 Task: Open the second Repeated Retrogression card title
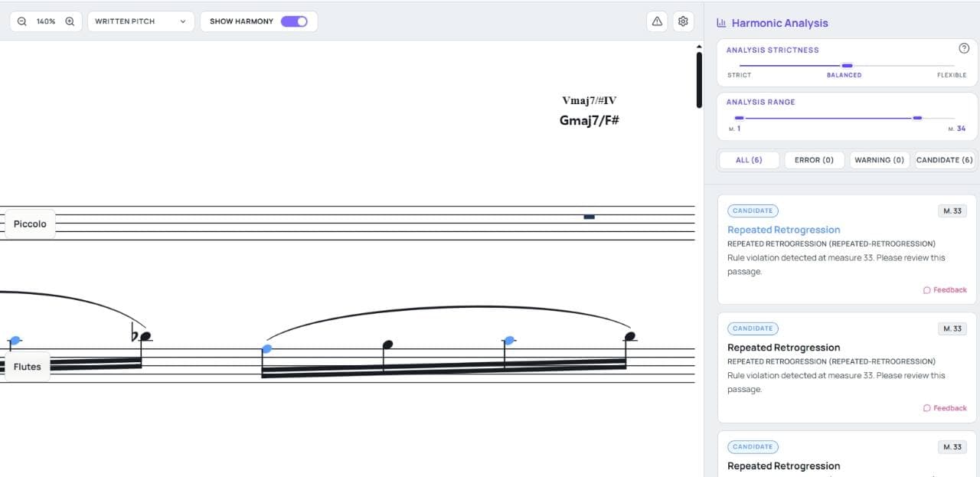(783, 348)
